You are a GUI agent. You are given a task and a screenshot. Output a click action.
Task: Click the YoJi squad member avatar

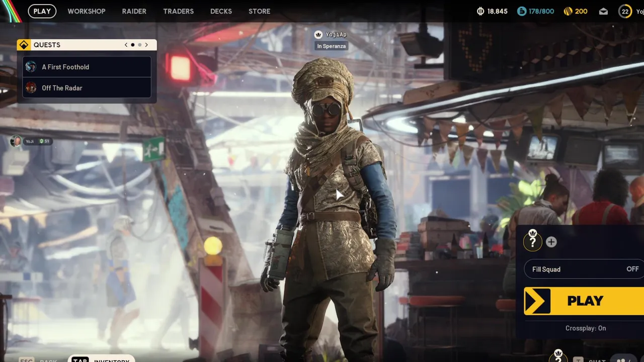point(16,141)
